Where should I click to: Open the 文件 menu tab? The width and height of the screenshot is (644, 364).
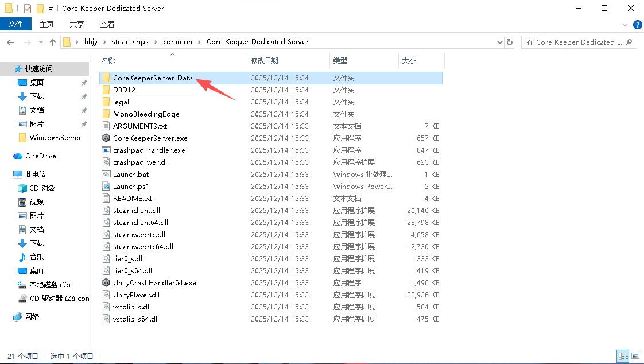(15, 24)
